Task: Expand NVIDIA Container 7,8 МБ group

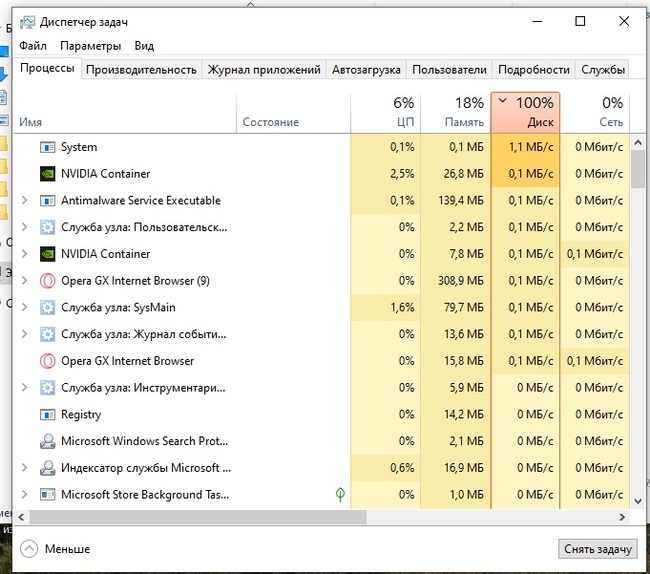Action: (24, 254)
